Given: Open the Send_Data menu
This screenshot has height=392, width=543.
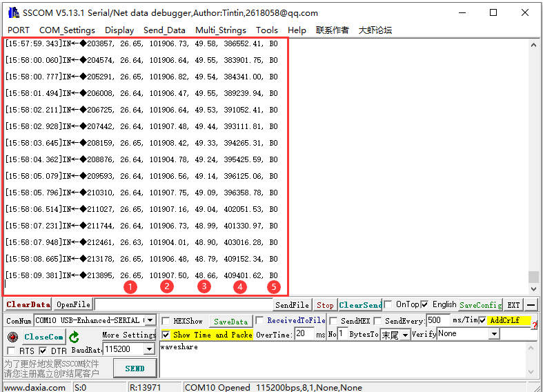Looking at the screenshot, I should (x=164, y=30).
